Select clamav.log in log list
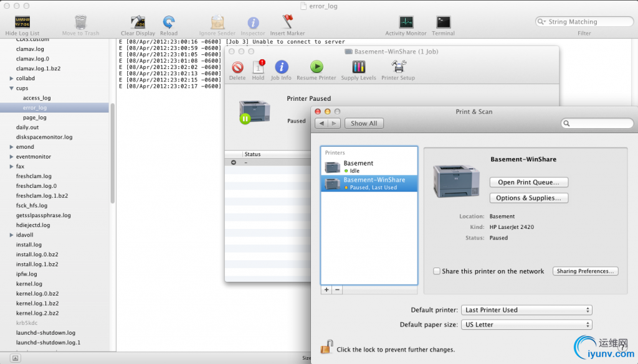 [x=30, y=49]
